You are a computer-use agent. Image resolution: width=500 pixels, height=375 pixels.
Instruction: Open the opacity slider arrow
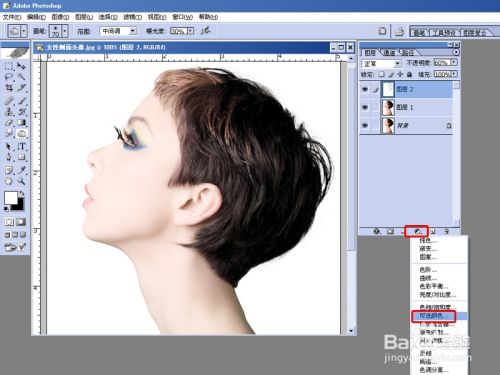pos(454,62)
